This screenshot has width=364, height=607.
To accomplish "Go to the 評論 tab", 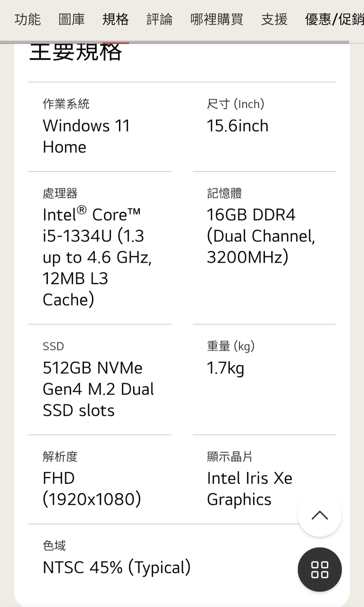I will (159, 19).
